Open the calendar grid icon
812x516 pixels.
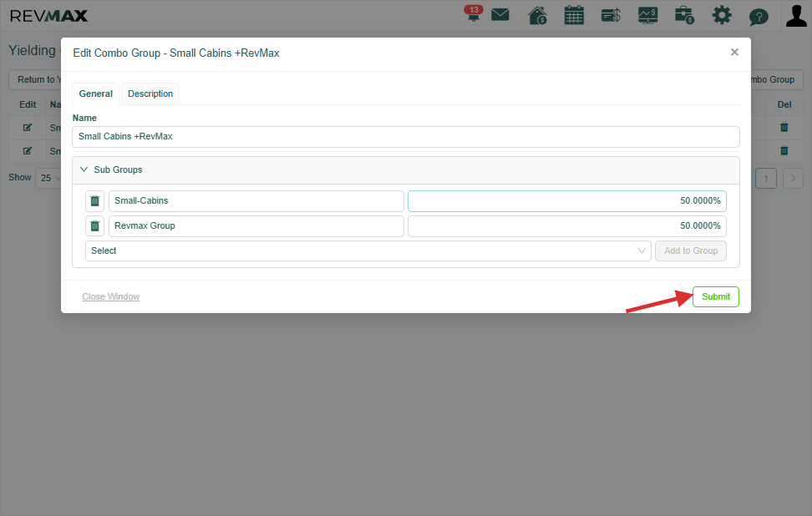pos(574,15)
